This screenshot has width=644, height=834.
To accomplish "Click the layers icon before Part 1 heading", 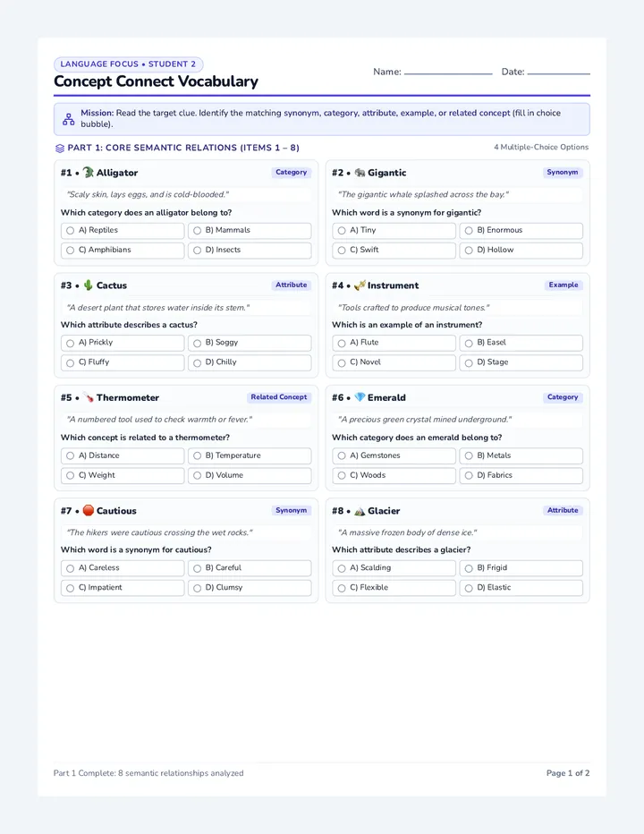I will [60, 148].
